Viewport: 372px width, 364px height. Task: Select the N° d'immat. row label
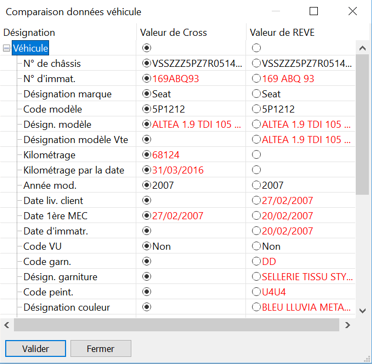click(49, 79)
